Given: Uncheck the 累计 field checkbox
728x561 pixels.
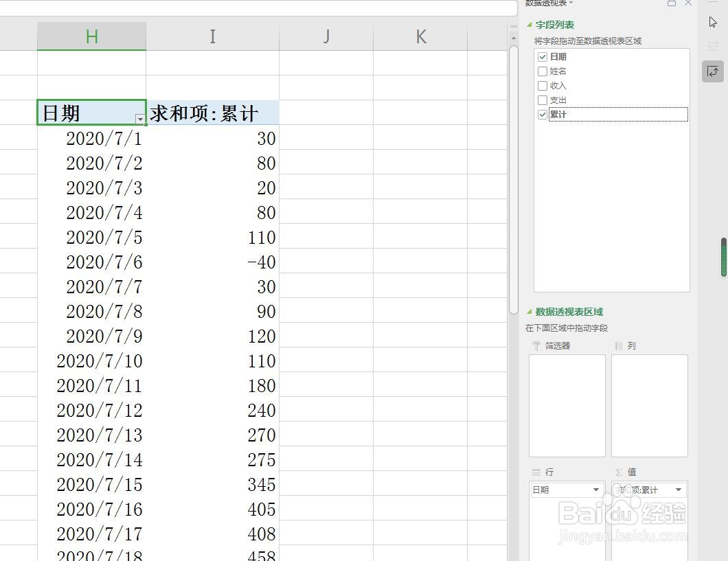Looking at the screenshot, I should (x=542, y=114).
